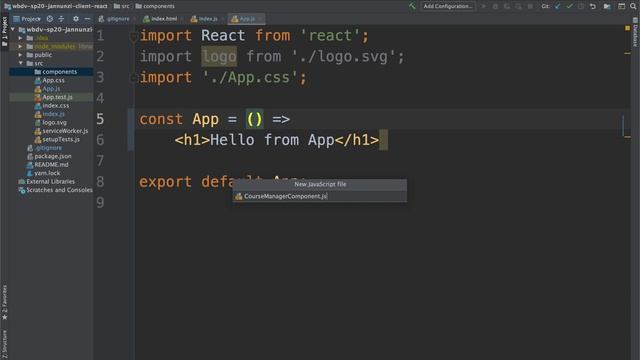Click the './App.css' string on line 3
640x360 pixels.
click(x=250, y=78)
